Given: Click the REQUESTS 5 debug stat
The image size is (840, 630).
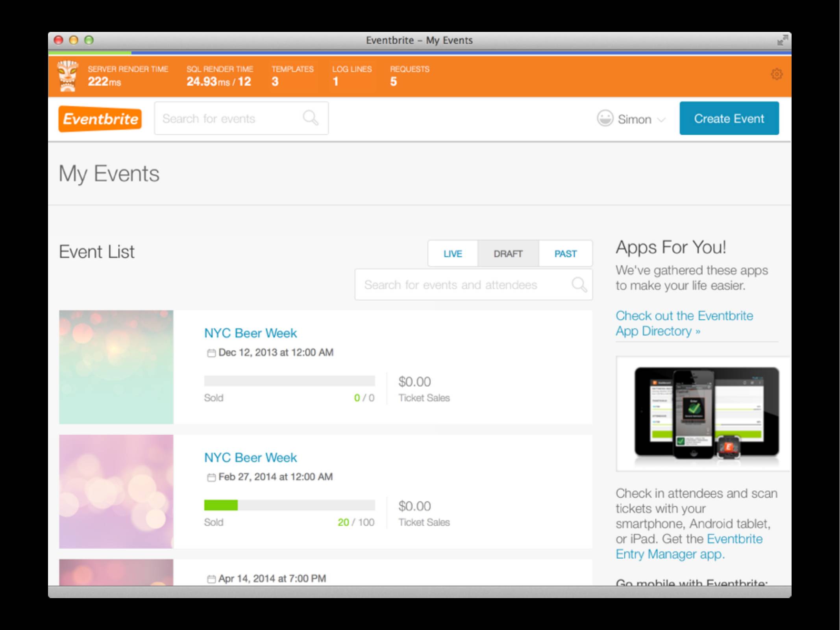Looking at the screenshot, I should coord(410,76).
